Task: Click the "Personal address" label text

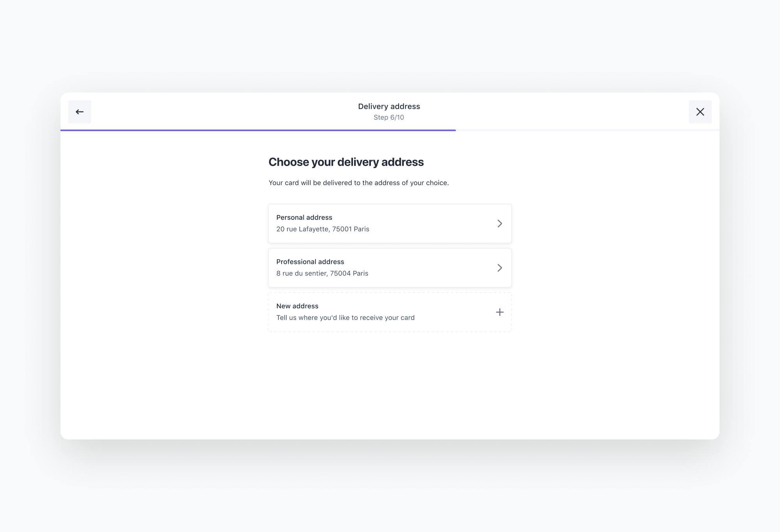Action: (x=304, y=217)
